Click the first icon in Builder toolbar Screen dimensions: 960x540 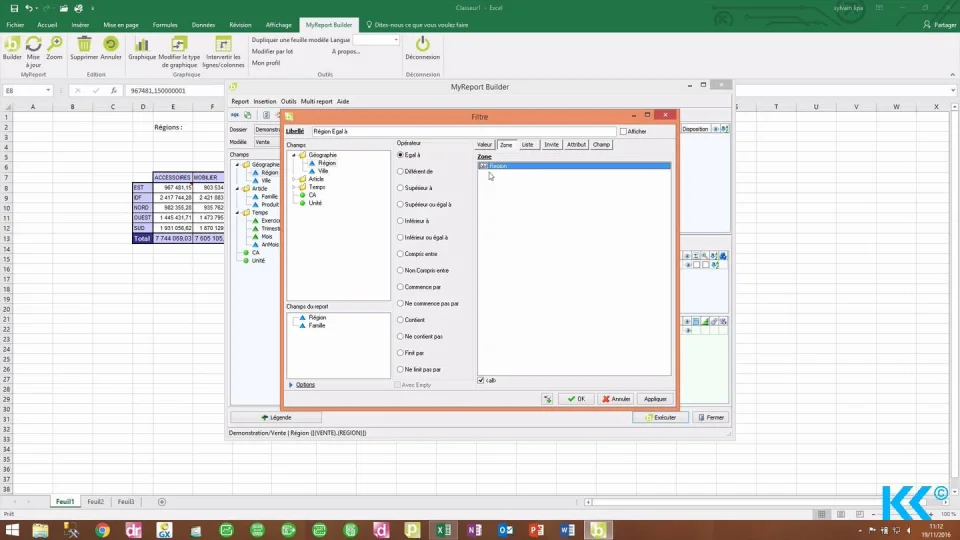[235, 115]
